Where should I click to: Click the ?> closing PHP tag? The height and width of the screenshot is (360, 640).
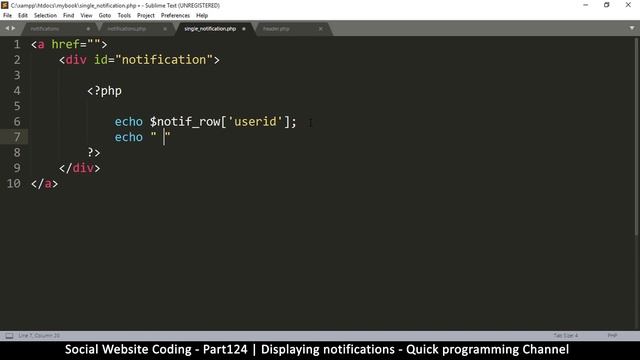coord(94,153)
